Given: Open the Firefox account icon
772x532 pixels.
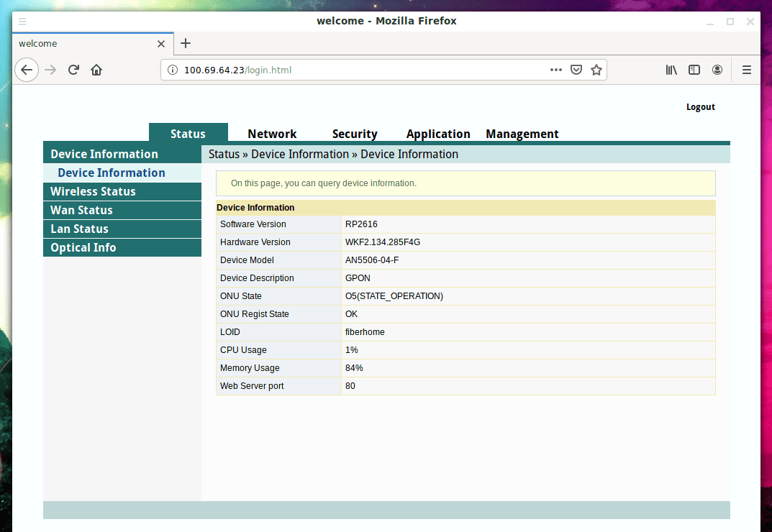Looking at the screenshot, I should [x=717, y=70].
